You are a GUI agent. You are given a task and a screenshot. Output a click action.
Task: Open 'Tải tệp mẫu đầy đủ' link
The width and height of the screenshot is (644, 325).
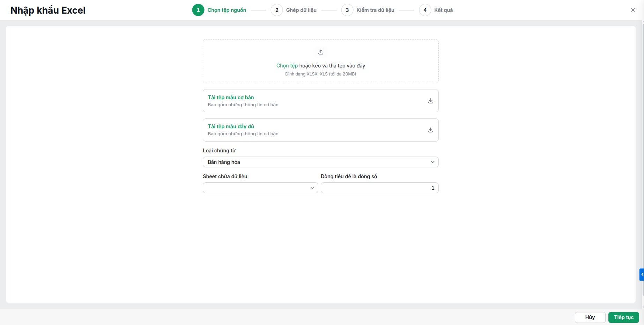(231, 127)
